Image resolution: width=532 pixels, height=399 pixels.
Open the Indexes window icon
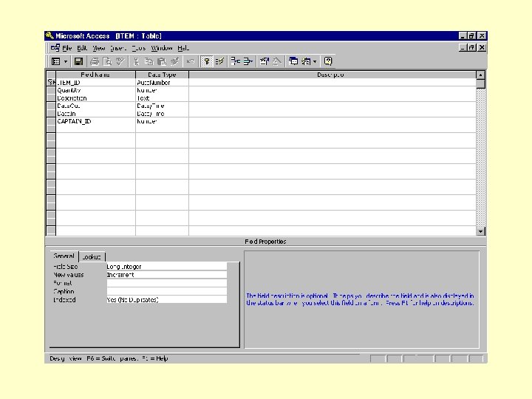[219, 61]
